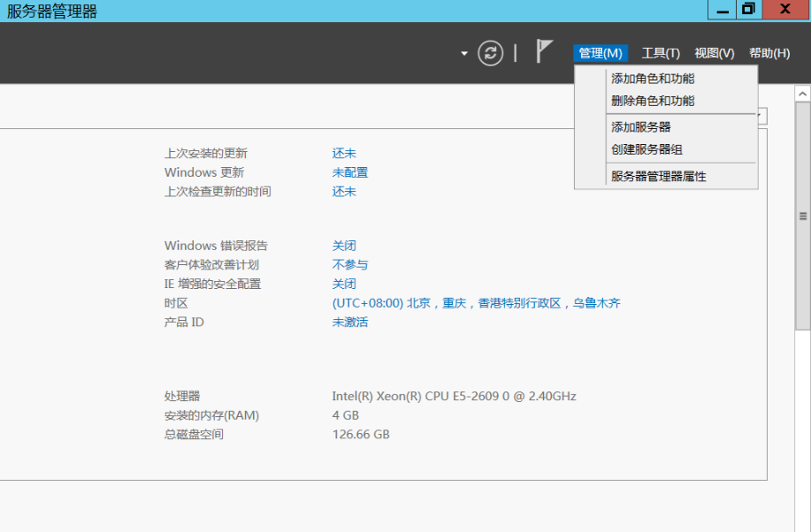Choose 创建服务器组 from the menu
The height and width of the screenshot is (532, 811).
(x=647, y=149)
